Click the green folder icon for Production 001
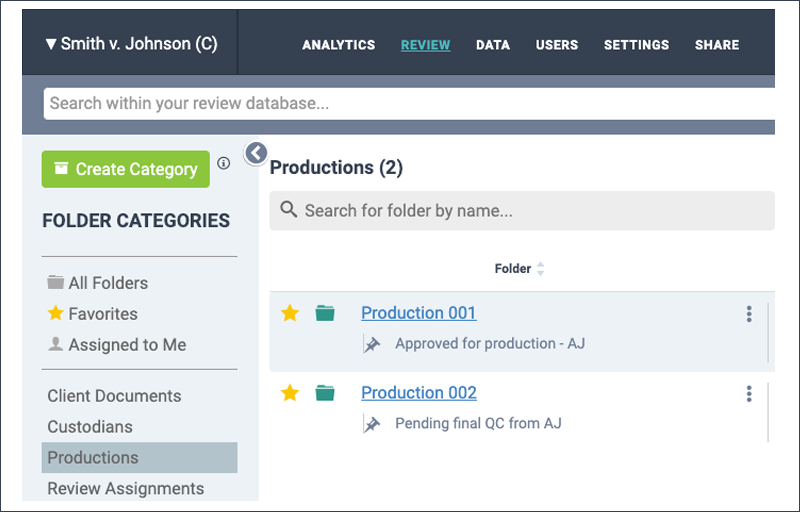The width and height of the screenshot is (800, 512). tap(324, 313)
